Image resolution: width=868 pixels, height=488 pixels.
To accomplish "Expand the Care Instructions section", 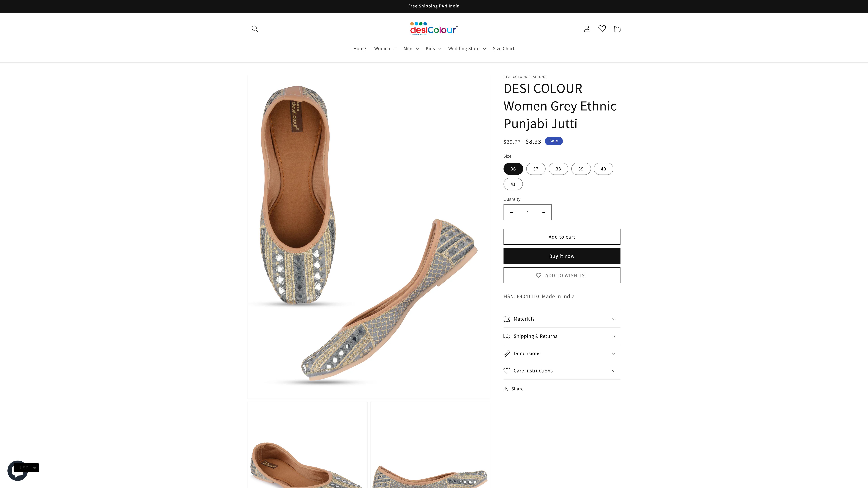I will pyautogui.click(x=561, y=370).
